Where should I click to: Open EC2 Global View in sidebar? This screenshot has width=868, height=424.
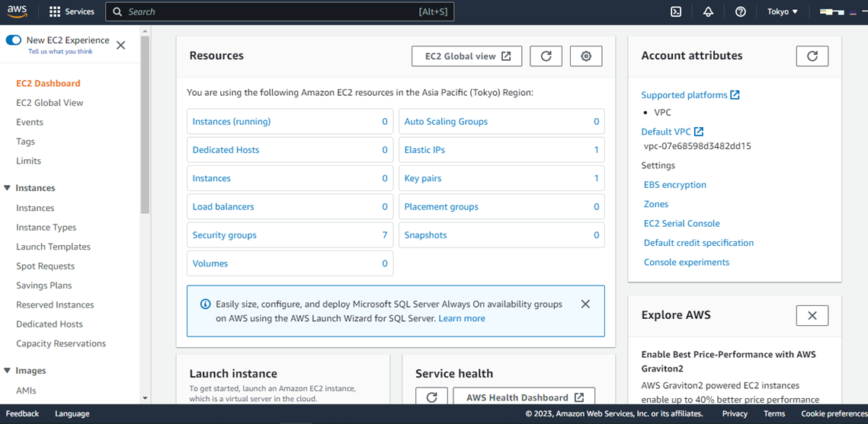(50, 103)
